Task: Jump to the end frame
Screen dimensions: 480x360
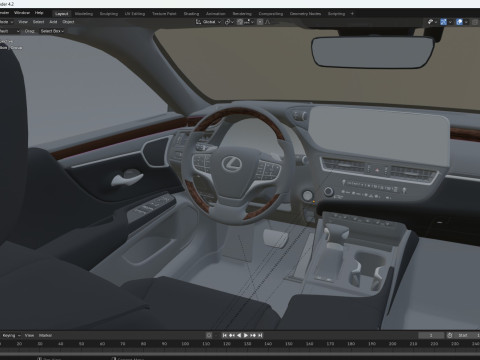Action: [x=260, y=335]
